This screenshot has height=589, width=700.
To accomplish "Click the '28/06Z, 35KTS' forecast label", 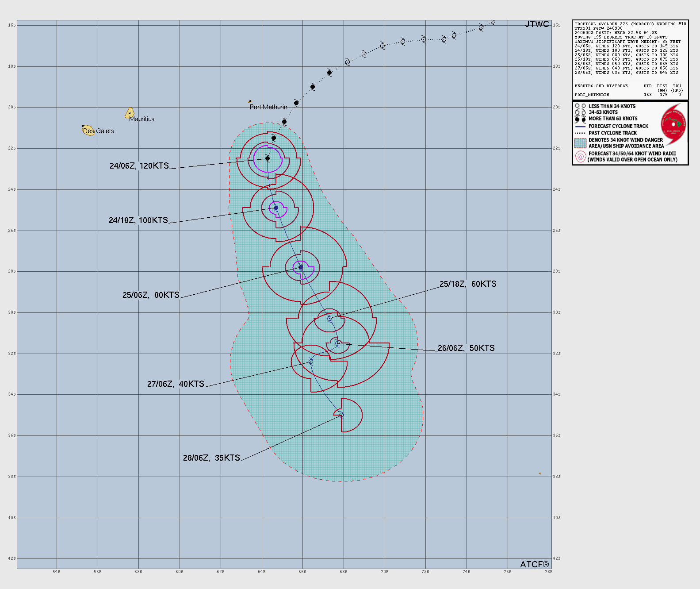I will coord(211,458).
